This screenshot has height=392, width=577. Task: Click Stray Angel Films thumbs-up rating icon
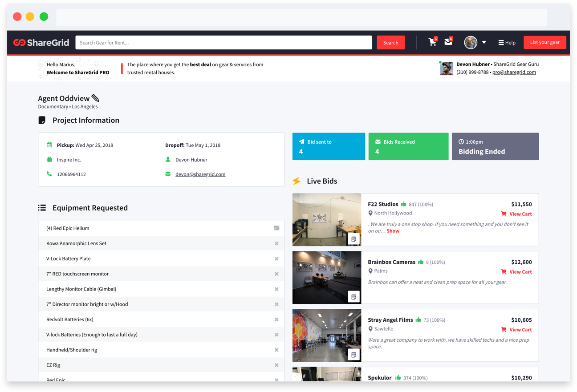pos(418,319)
